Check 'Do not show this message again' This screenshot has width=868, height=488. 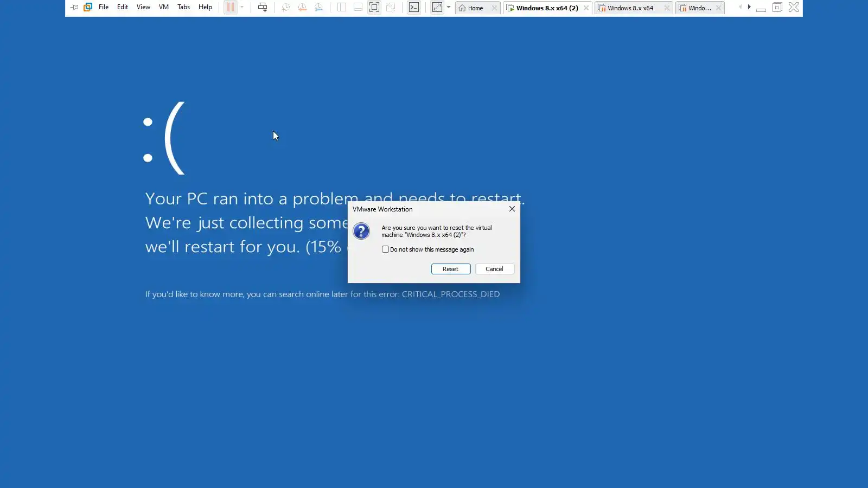pyautogui.click(x=386, y=249)
